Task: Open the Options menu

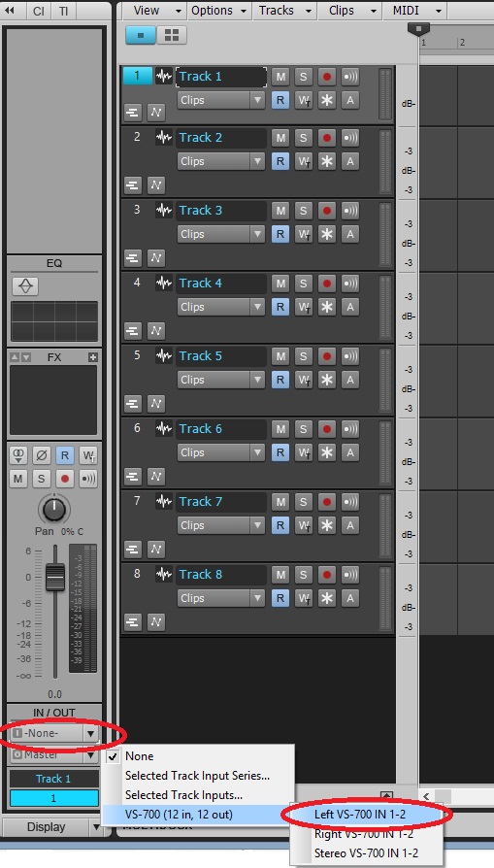Action: [x=216, y=11]
